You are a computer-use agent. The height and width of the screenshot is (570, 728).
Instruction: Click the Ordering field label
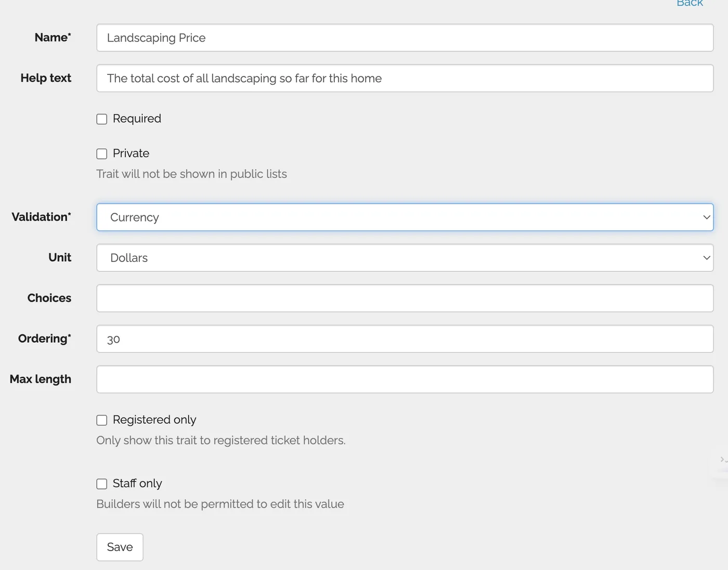coord(44,339)
